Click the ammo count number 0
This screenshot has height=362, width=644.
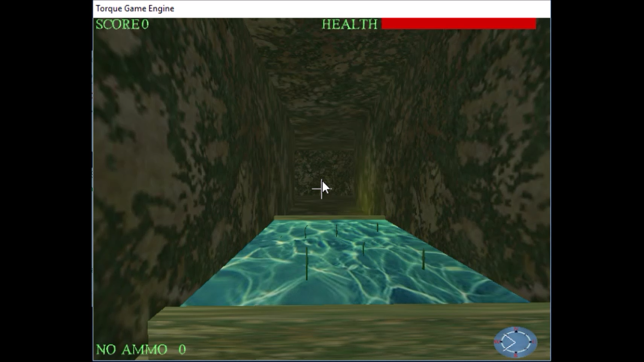pyautogui.click(x=182, y=350)
